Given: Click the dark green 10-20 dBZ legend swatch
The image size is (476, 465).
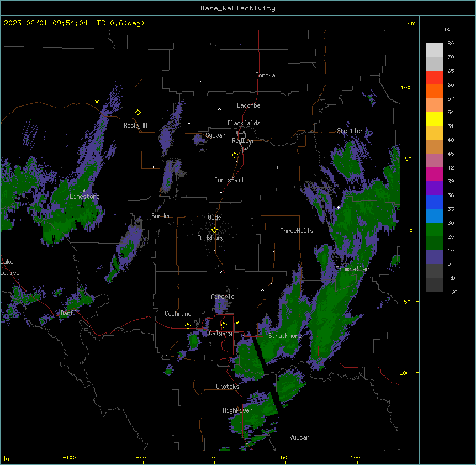Looking at the screenshot, I should [434, 244].
